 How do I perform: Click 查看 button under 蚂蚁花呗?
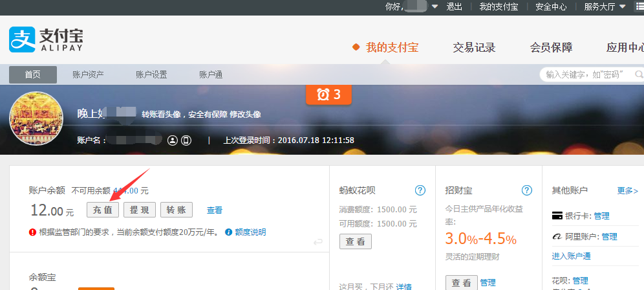coord(355,241)
